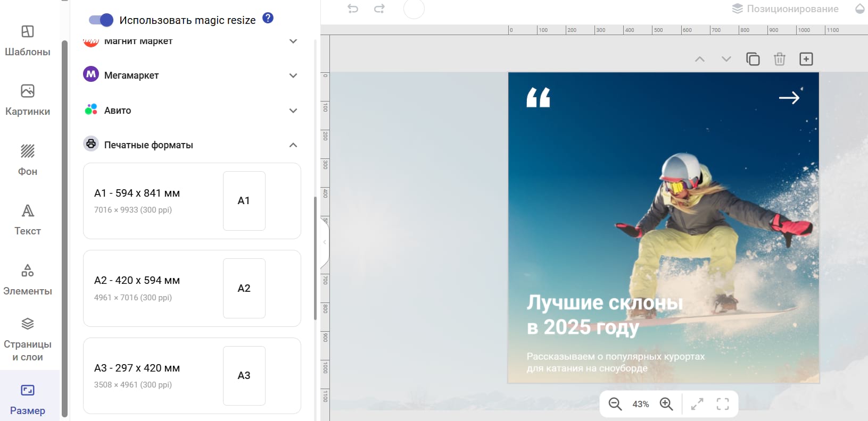Viewport: 868px width, 421px height.
Task: Add a new page with plus icon
Action: pyautogui.click(x=806, y=59)
